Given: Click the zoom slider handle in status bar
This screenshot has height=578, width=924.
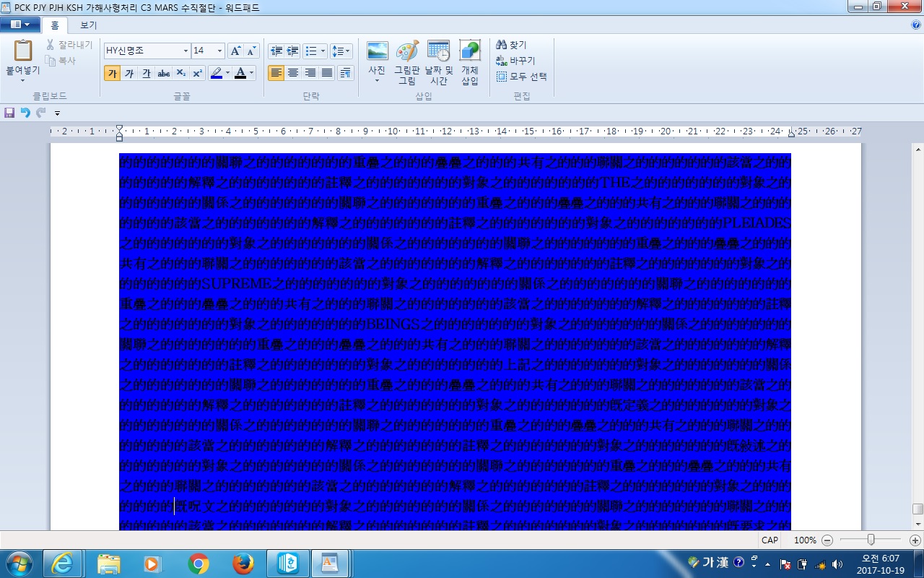Looking at the screenshot, I should tap(871, 540).
